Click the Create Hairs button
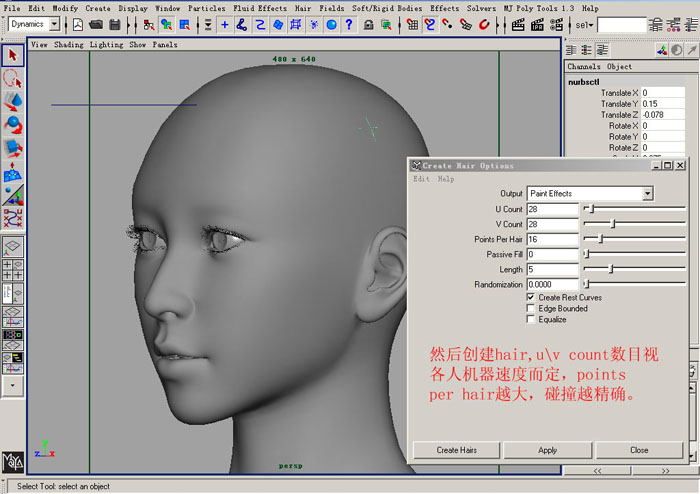The width and height of the screenshot is (700, 494). click(456, 450)
